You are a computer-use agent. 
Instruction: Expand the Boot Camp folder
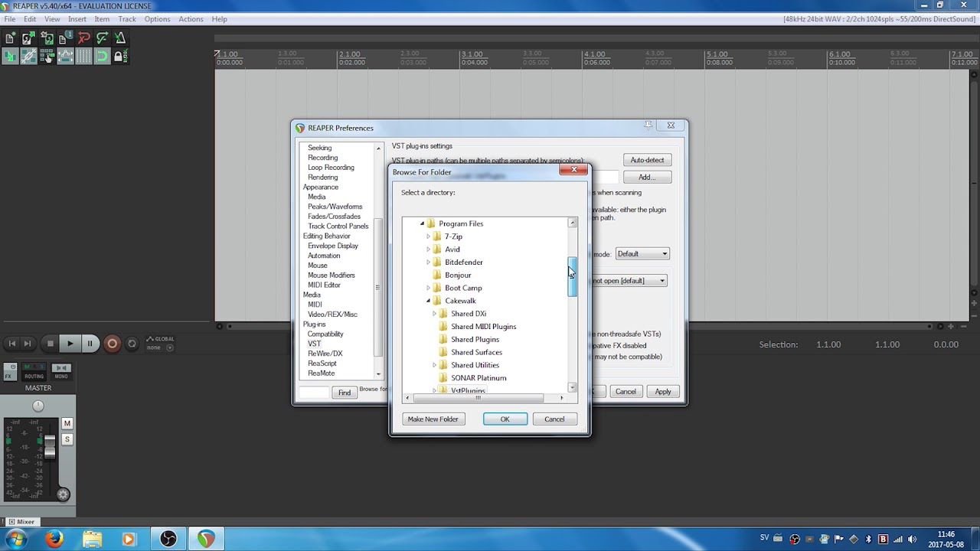tap(428, 288)
